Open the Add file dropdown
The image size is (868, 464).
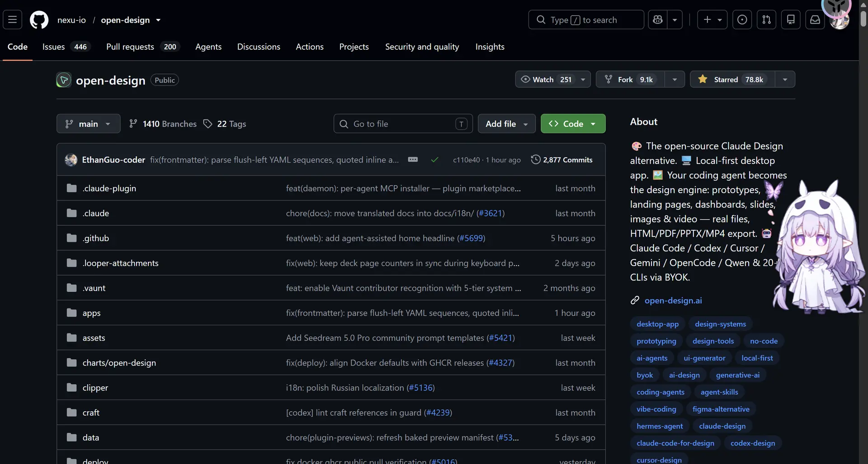click(506, 123)
